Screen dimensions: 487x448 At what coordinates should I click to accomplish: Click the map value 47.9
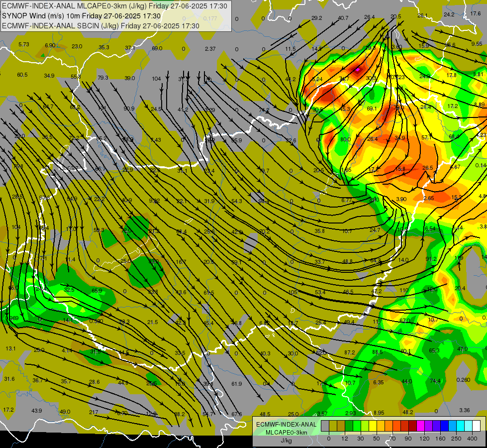(x=463, y=349)
